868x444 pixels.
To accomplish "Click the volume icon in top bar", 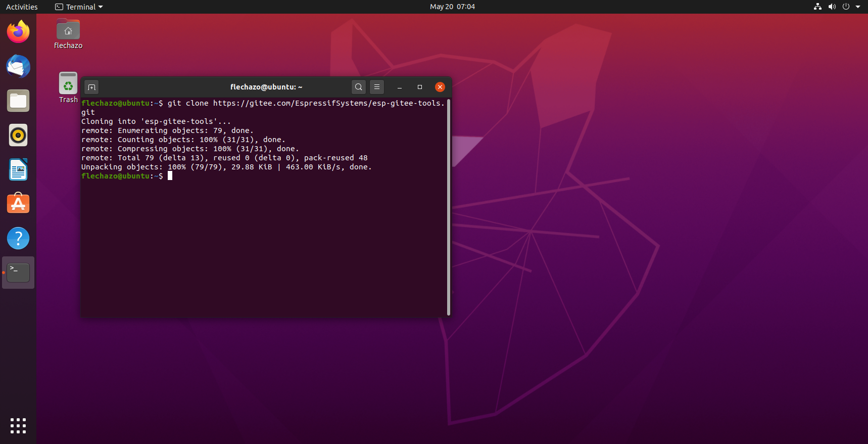I will pos(832,7).
